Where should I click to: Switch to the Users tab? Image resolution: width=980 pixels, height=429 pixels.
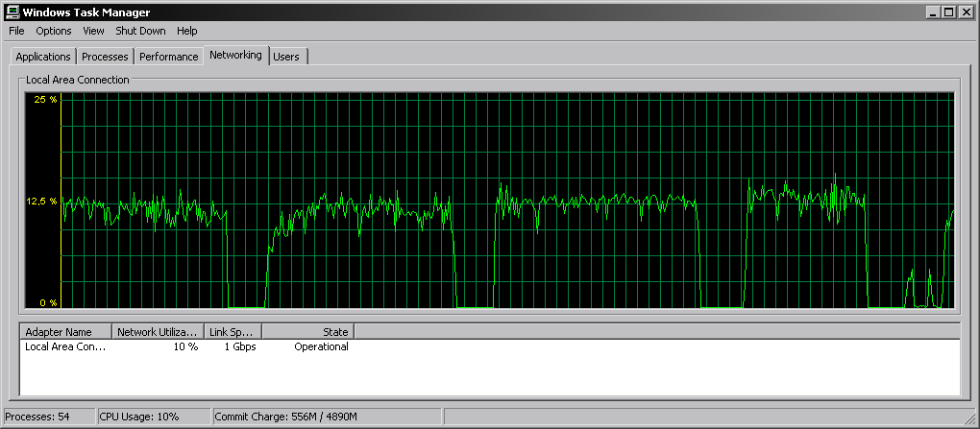[286, 57]
